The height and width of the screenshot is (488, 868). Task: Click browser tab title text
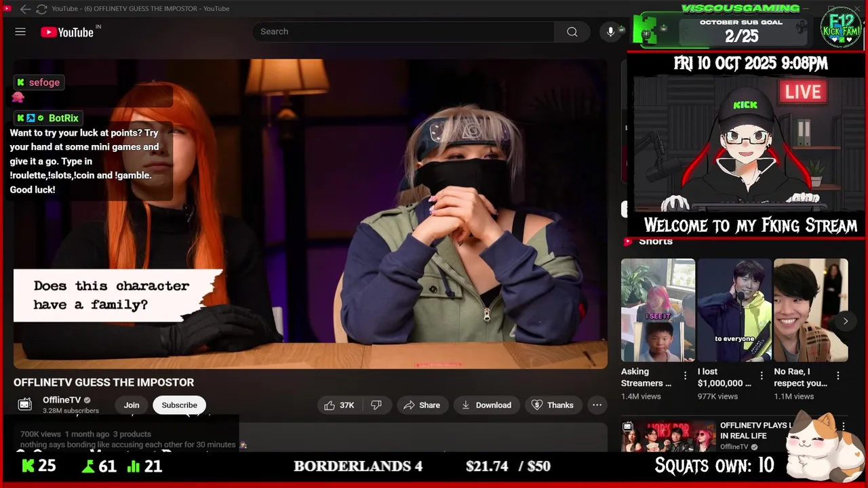coord(140,9)
